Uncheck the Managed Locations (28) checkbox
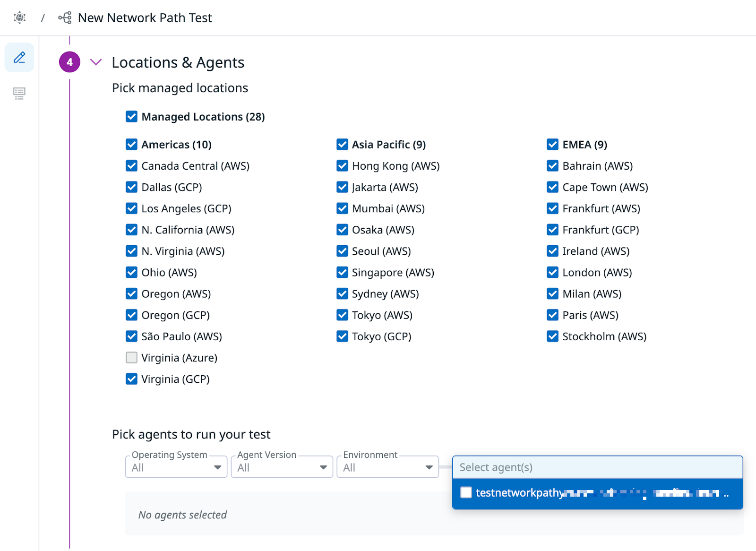The width and height of the screenshot is (756, 551). pyautogui.click(x=132, y=117)
